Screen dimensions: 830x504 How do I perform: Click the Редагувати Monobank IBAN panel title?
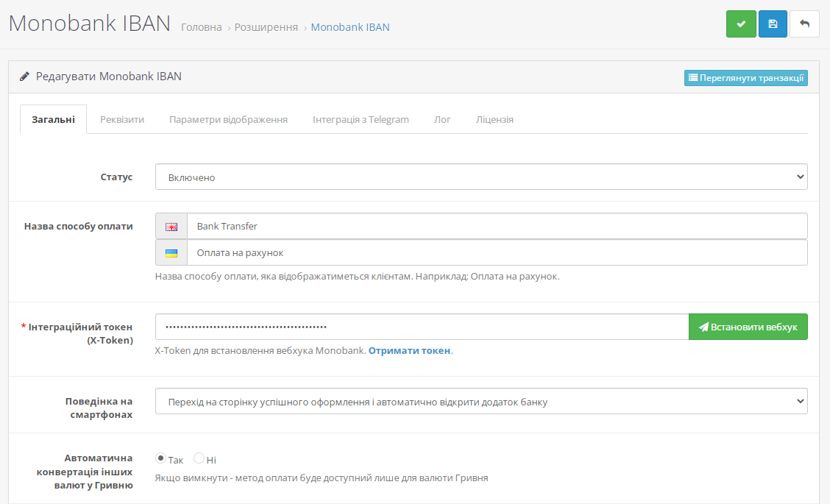point(108,77)
